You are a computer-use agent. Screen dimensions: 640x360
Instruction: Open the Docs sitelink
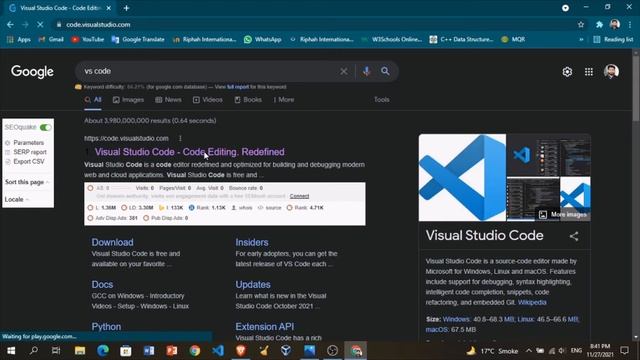click(102, 284)
